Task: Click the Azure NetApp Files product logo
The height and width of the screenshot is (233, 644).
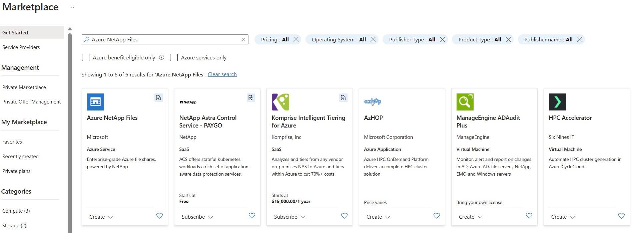Action: (95, 102)
